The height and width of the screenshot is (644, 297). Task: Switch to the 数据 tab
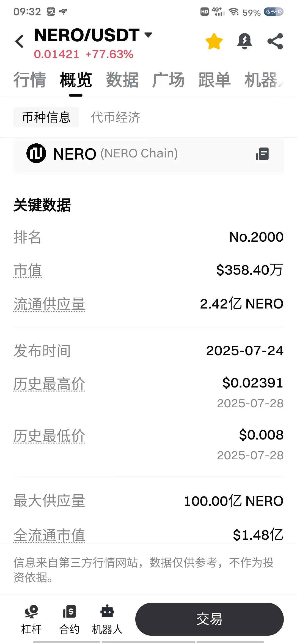[122, 80]
